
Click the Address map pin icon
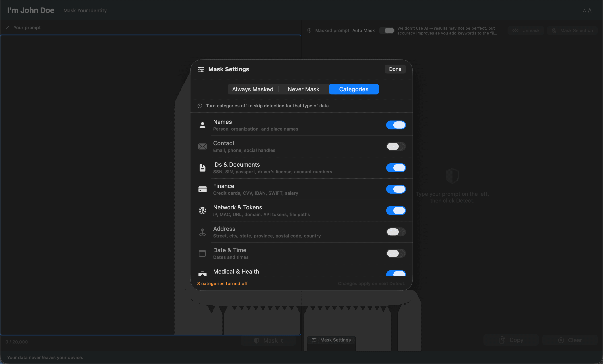pos(202,232)
